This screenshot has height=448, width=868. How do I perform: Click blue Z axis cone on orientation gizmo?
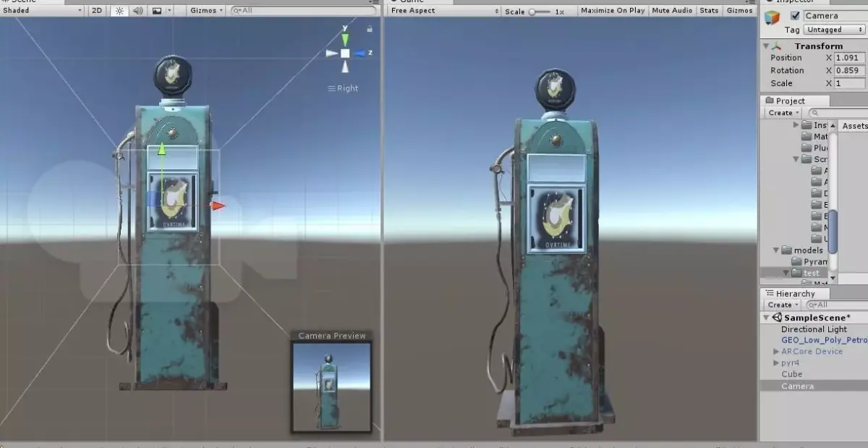360,53
